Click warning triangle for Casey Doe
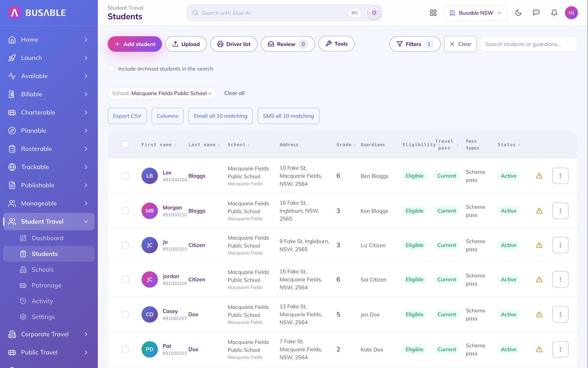The image size is (588, 368). coord(539,314)
